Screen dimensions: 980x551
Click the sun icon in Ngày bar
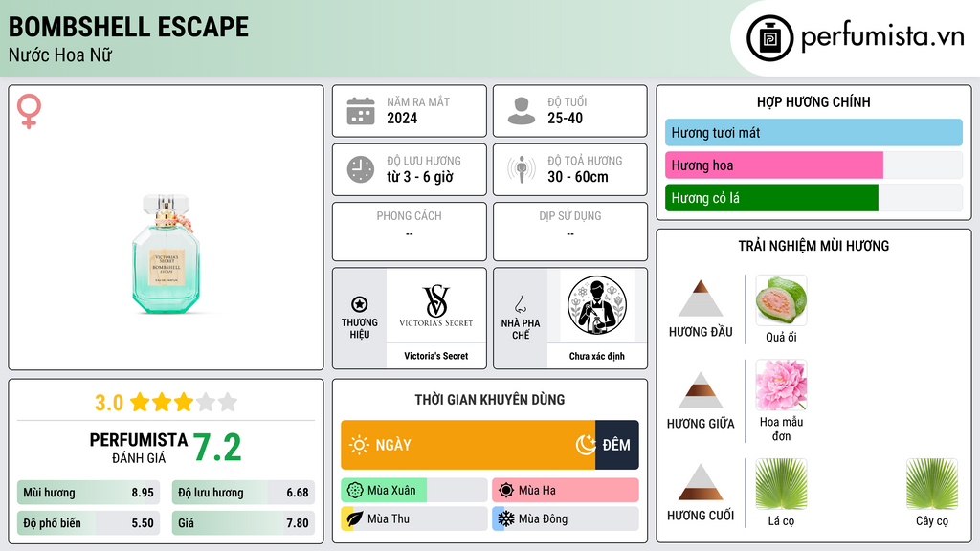pos(359,445)
